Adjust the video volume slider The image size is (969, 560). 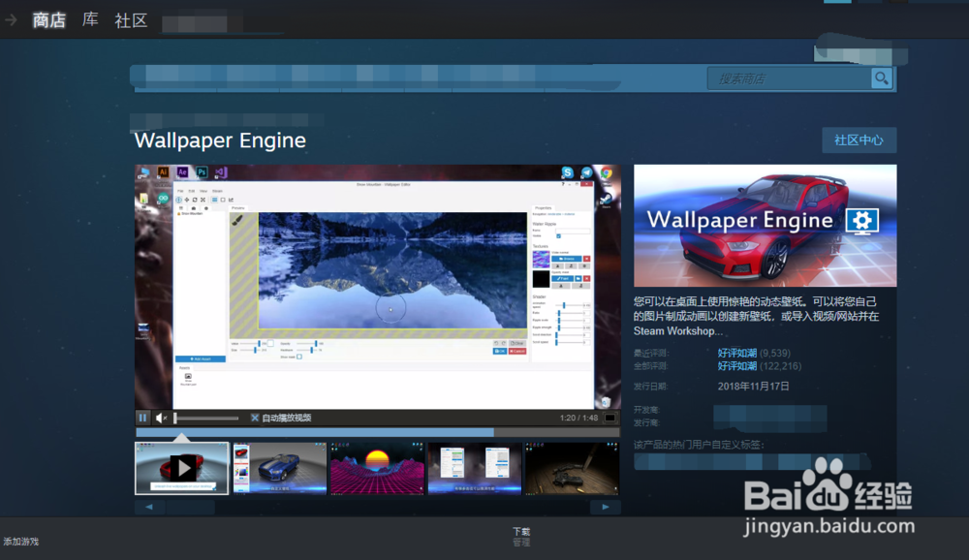tap(206, 418)
